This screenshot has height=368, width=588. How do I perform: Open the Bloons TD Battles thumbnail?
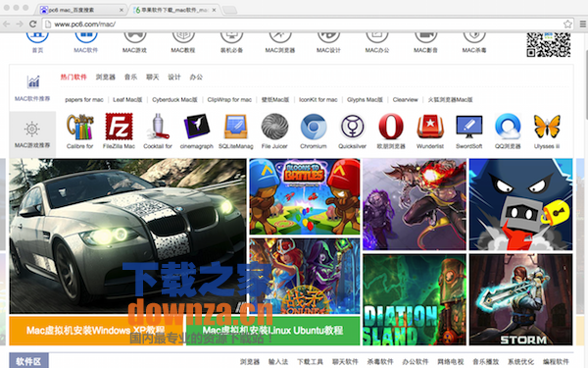(305, 197)
